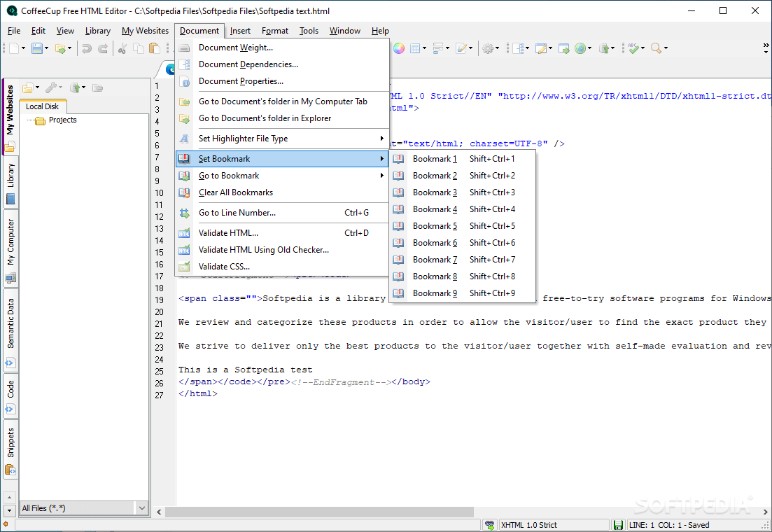Click the right scroll arrow of editor scrollbar
The width and height of the screenshot is (772, 532).
pos(765,512)
